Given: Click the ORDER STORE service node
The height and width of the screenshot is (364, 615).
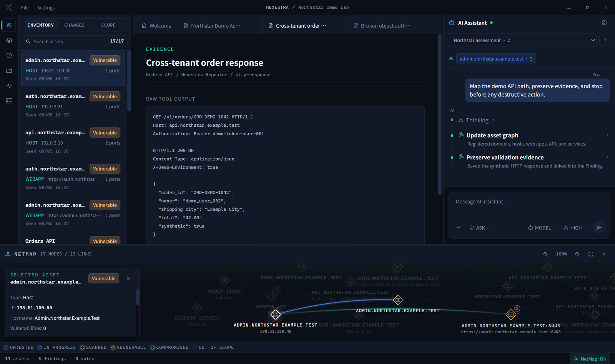Looking at the screenshot, I should tap(224, 281).
